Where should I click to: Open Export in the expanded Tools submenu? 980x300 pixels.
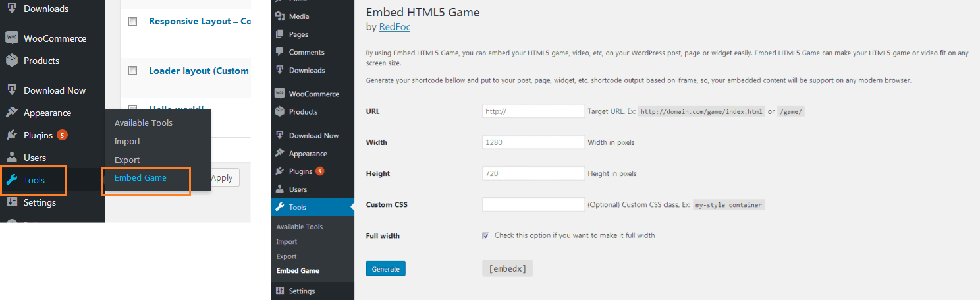[x=286, y=256]
